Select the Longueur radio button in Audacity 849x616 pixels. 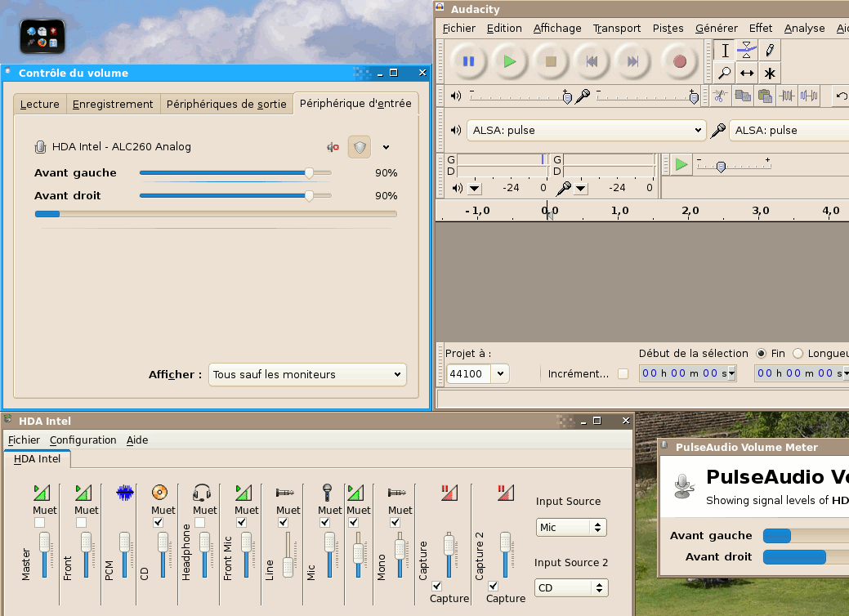[x=797, y=354]
